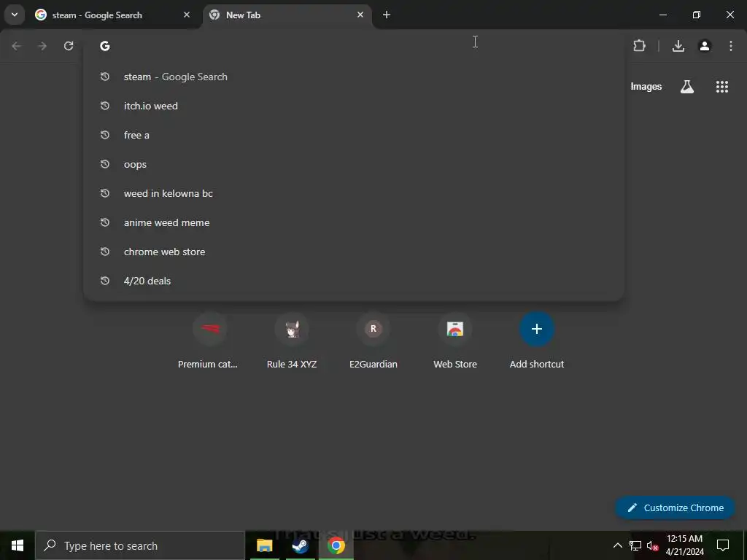Open the muted volume tray icon
Viewport: 747px width, 560px height.
click(652, 545)
